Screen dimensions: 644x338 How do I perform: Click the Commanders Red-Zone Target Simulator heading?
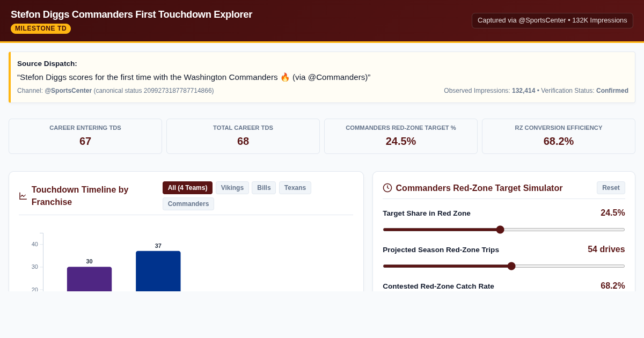[479, 188]
